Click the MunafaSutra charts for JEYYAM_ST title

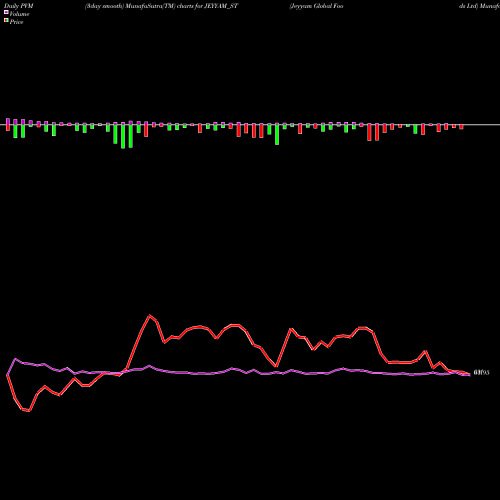click(x=161, y=6)
